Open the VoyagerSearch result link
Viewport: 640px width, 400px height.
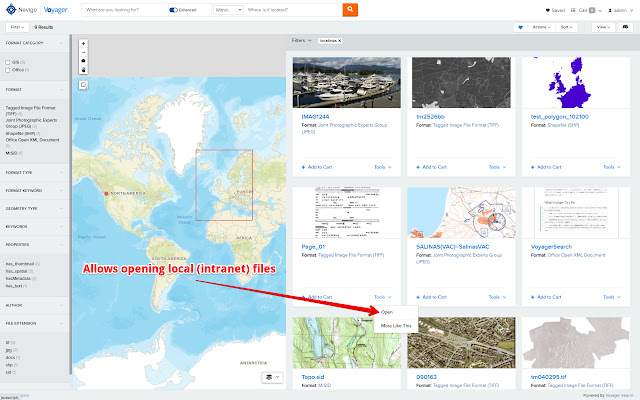(551, 247)
